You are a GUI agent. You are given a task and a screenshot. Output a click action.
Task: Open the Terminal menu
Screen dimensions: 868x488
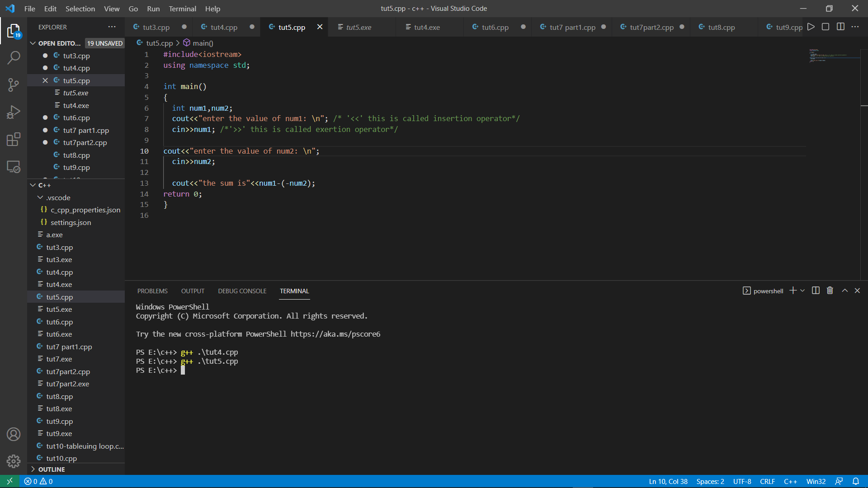[182, 9]
